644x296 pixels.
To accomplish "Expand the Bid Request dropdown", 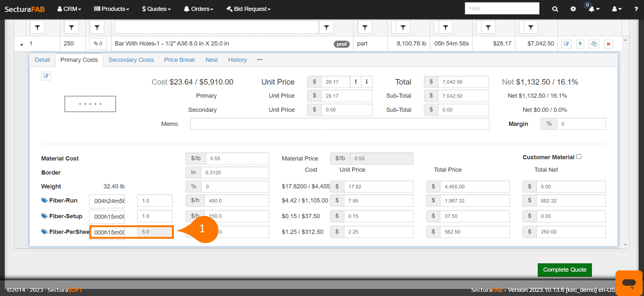I will click(248, 9).
